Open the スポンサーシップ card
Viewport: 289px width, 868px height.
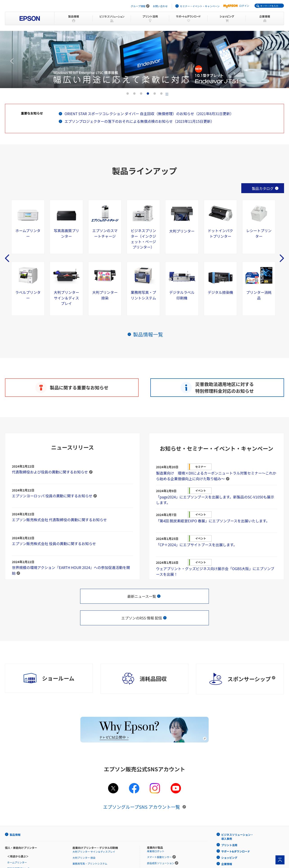pos(240,679)
